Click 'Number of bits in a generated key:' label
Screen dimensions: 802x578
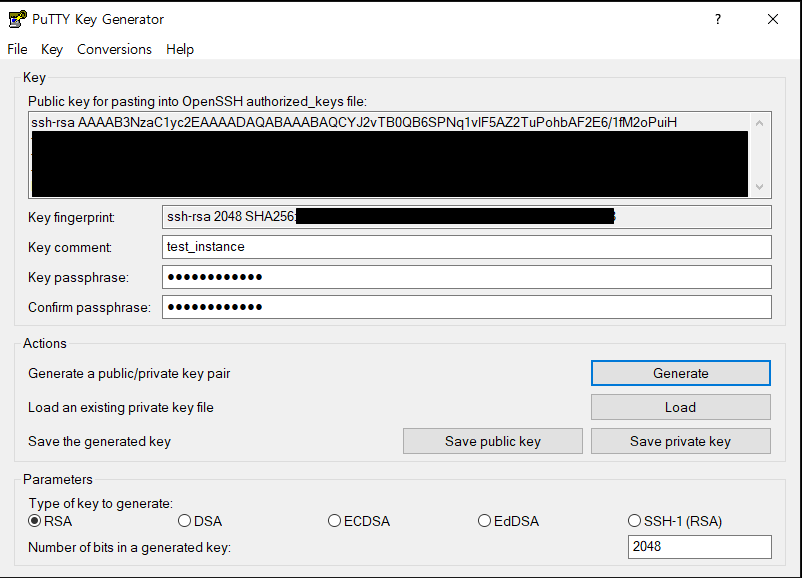[129, 547]
